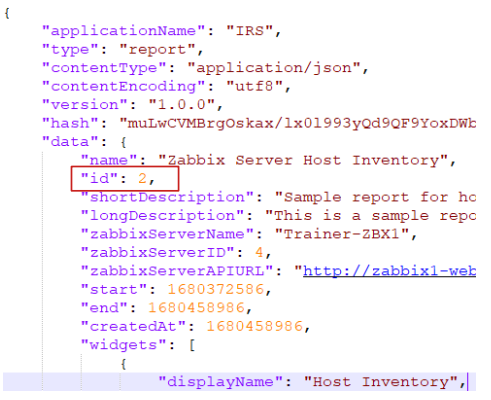The height and width of the screenshot is (400, 491).
Task: Select the "This is a sample" text
Action: (351, 216)
